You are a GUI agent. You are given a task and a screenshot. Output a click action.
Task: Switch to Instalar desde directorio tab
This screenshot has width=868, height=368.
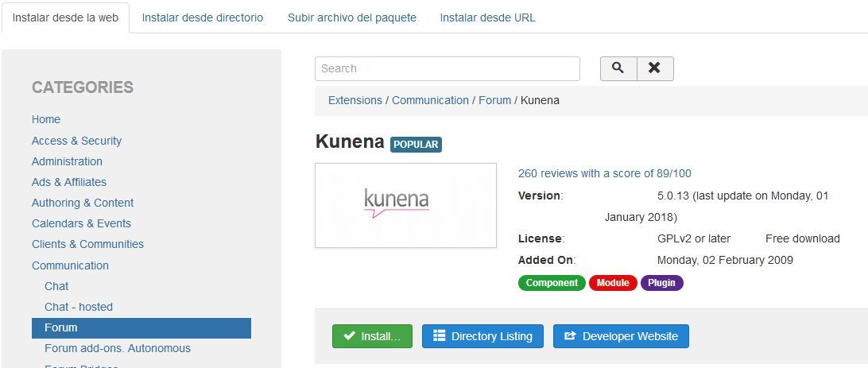tap(203, 17)
